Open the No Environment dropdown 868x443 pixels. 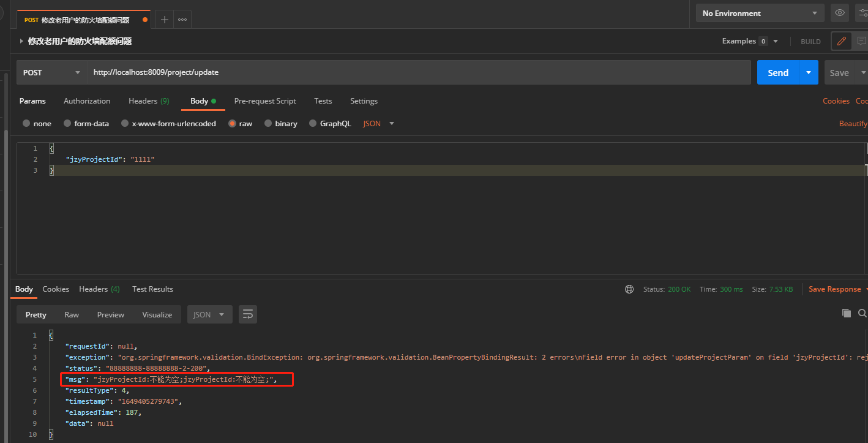coord(761,13)
